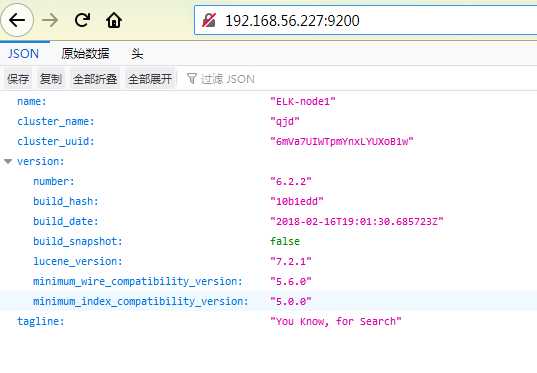Switch to the 原始数据 tab
Screen dimensions: 537x373
pyautogui.click(x=86, y=54)
